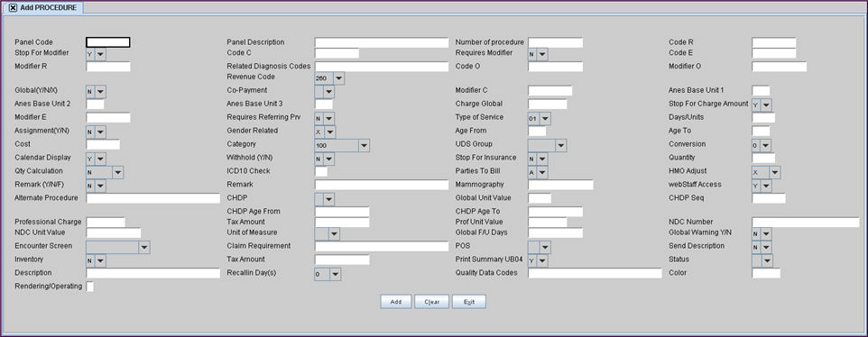Image resolution: width=868 pixels, height=337 pixels.
Task: Open the Inventory dropdown
Action: (101, 260)
